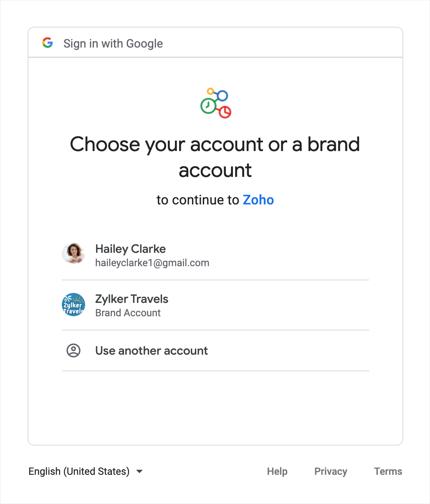The image size is (430, 504).
Task: Select Hailey Clarke's profile photo
Action: tap(73, 253)
